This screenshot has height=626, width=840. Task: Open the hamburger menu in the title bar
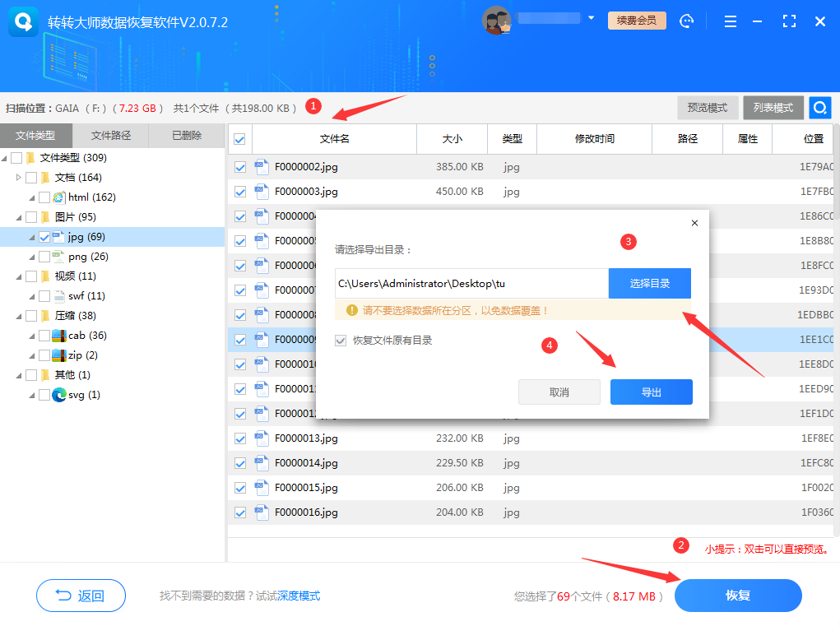pyautogui.click(x=730, y=21)
